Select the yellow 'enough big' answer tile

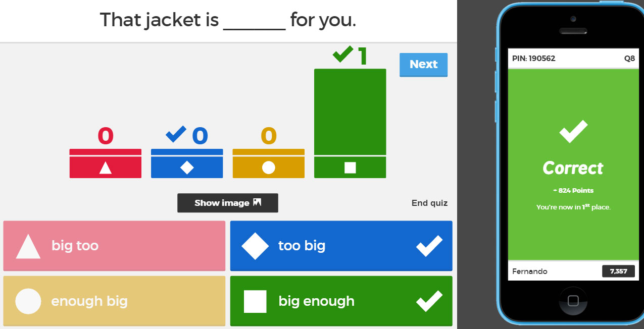tap(114, 301)
